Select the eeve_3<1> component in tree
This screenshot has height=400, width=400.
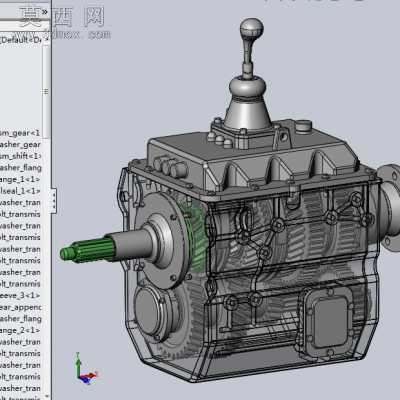20,296
